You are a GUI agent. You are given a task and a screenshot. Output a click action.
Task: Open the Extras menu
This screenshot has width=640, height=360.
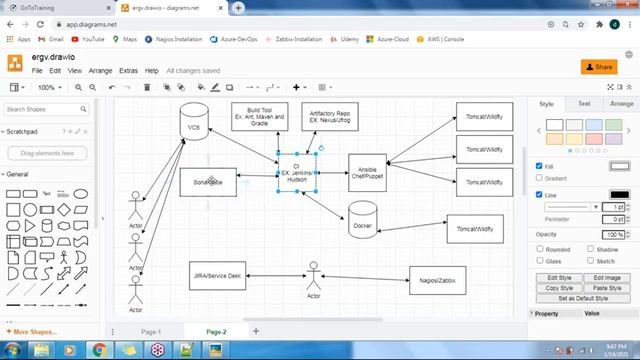pyautogui.click(x=128, y=71)
